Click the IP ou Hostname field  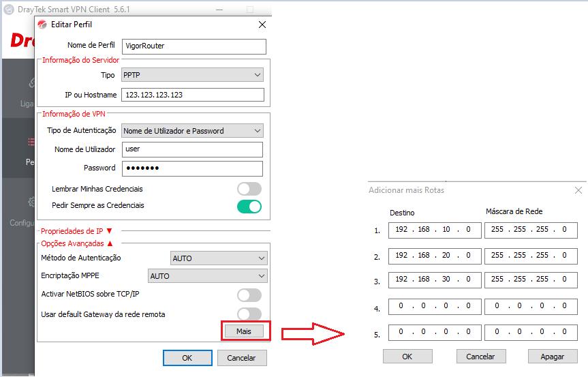pyautogui.click(x=193, y=95)
